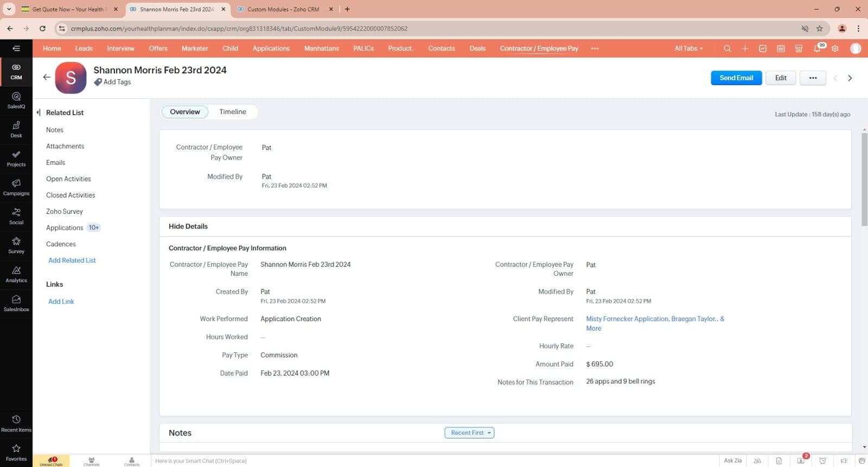868x467 pixels.
Task: Click the search magnifier icon
Action: pyautogui.click(x=727, y=48)
